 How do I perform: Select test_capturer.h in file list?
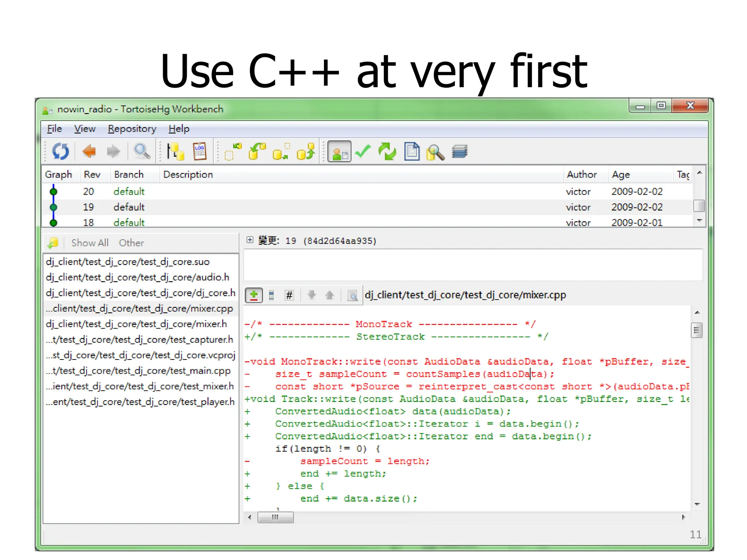click(x=141, y=339)
